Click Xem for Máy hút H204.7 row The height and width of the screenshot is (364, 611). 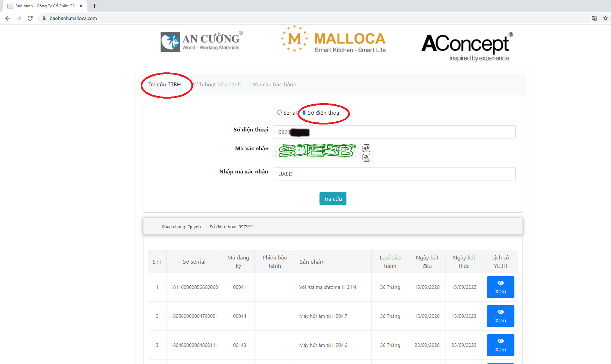click(x=500, y=316)
